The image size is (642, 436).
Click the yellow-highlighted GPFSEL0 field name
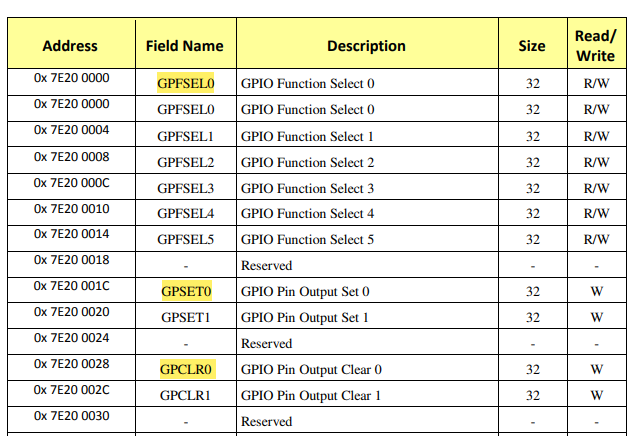pyautogui.click(x=185, y=83)
